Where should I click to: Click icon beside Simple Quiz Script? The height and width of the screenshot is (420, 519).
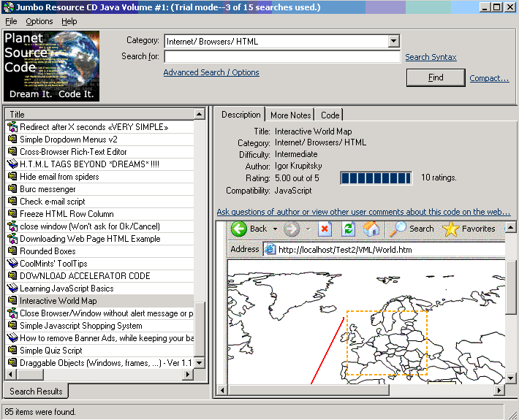click(12, 350)
